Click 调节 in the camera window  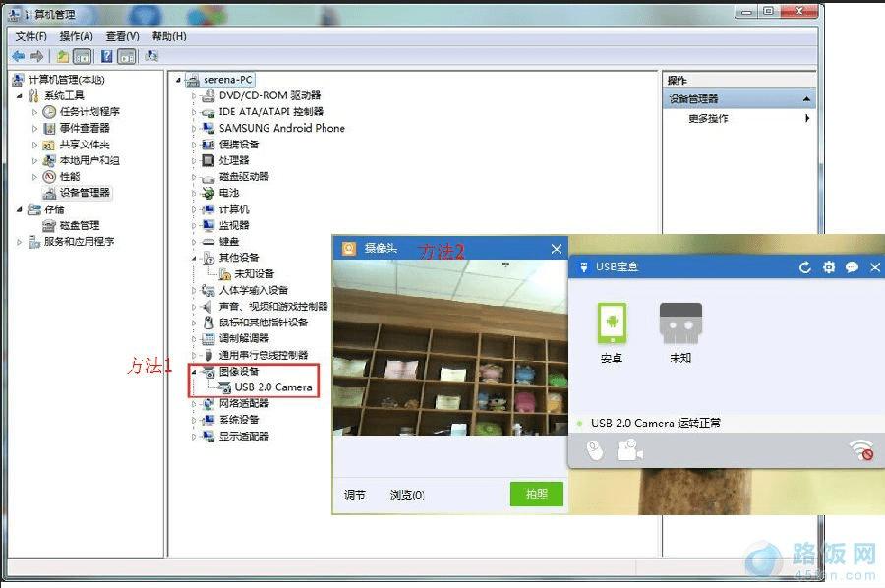354,495
